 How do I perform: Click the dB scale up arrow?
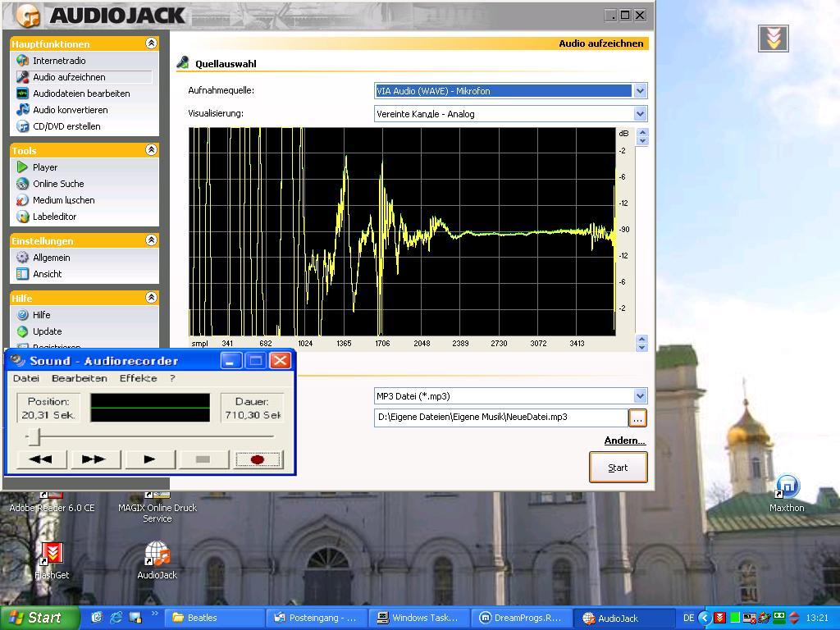click(641, 132)
